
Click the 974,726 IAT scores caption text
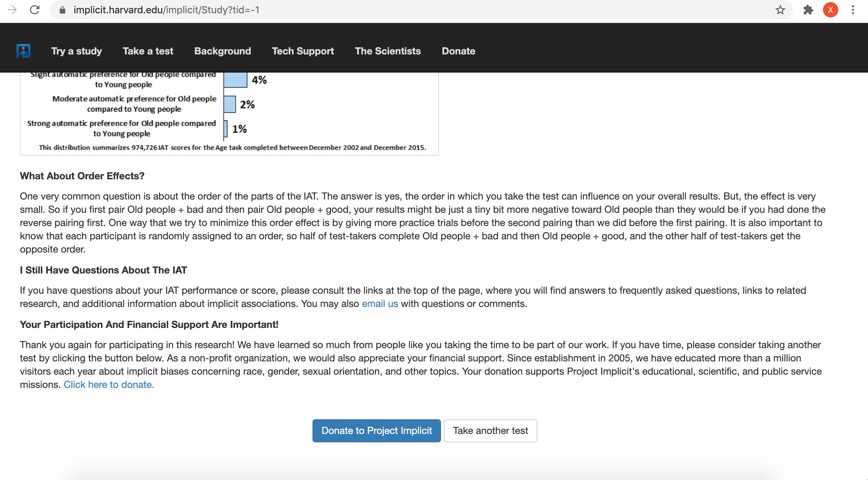[233, 148]
